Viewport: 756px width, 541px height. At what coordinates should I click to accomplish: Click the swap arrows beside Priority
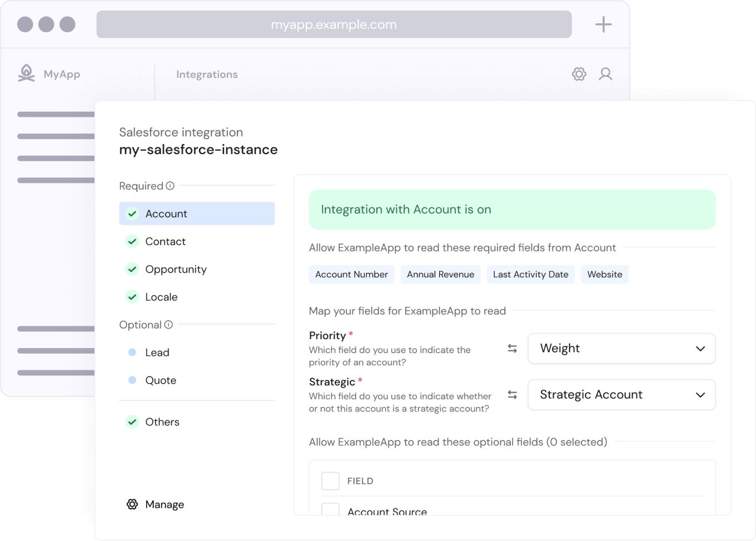click(x=513, y=349)
